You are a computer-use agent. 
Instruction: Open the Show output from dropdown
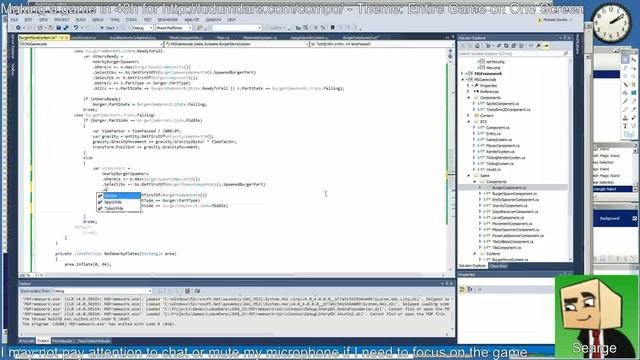click(x=102, y=291)
